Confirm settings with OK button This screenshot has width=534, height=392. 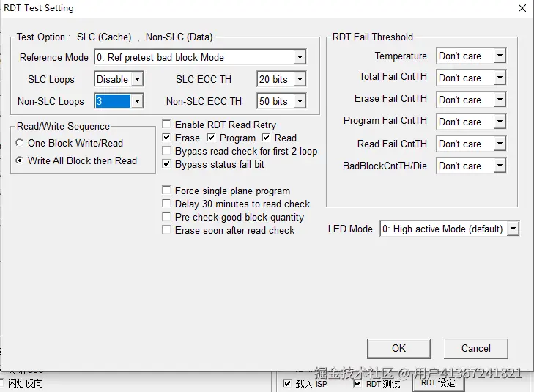398,348
